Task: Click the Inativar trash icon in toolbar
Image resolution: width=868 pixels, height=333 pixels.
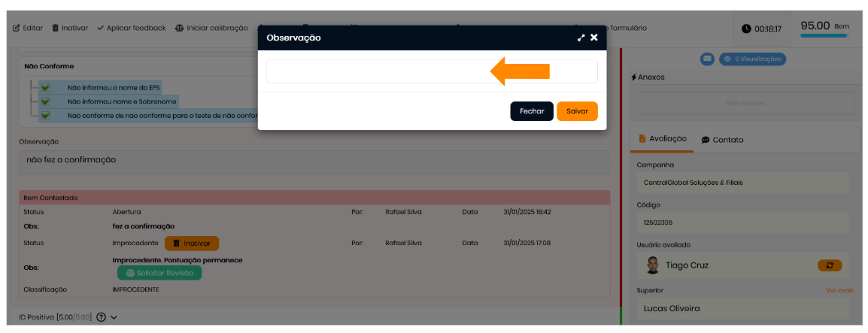Action: (x=56, y=29)
